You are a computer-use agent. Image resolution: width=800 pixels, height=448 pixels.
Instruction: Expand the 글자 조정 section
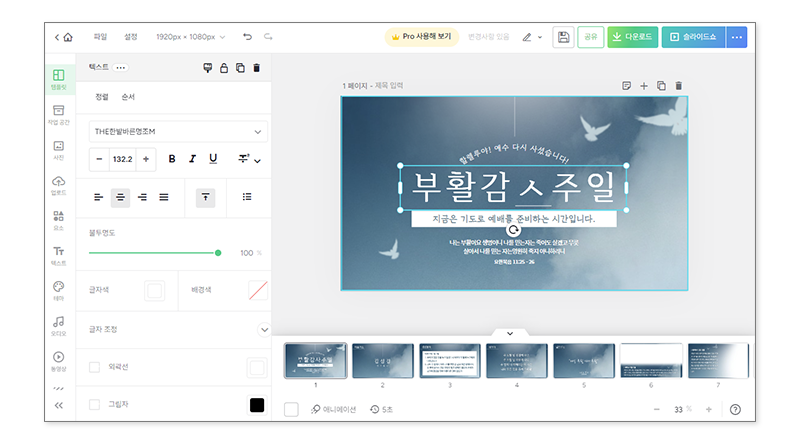point(264,329)
